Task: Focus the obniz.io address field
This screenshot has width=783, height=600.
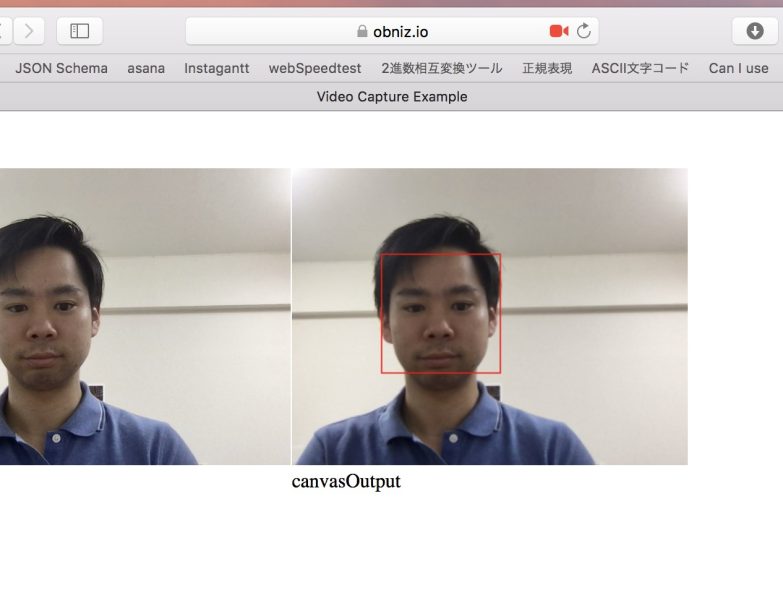Action: (392, 31)
